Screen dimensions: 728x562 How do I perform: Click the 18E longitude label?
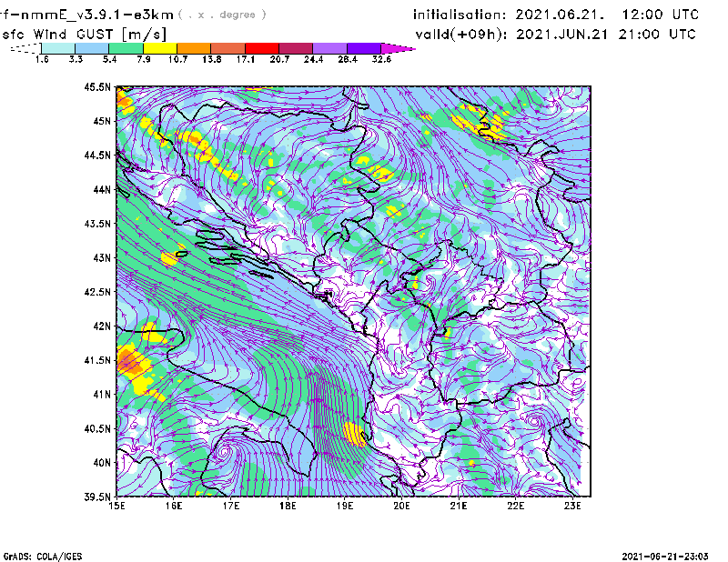[x=288, y=506]
